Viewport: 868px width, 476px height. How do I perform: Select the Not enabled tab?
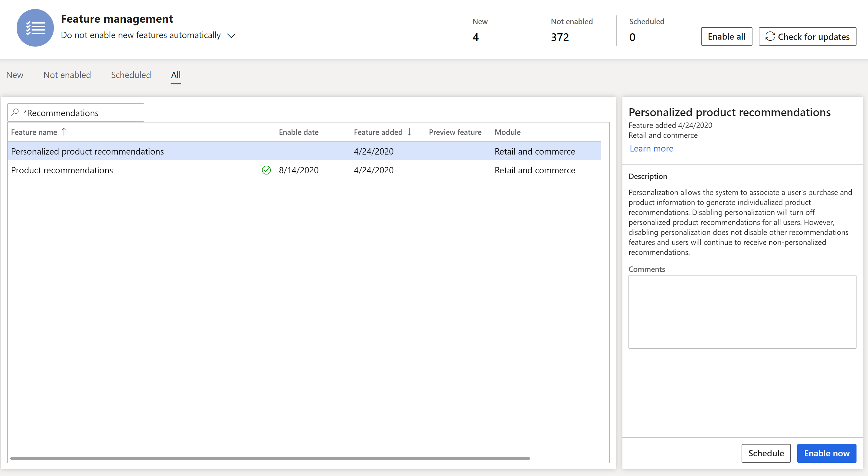pos(67,74)
